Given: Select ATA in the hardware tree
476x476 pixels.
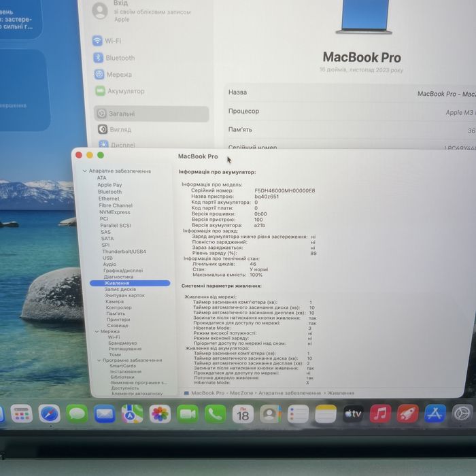Looking at the screenshot, I should [x=102, y=178].
